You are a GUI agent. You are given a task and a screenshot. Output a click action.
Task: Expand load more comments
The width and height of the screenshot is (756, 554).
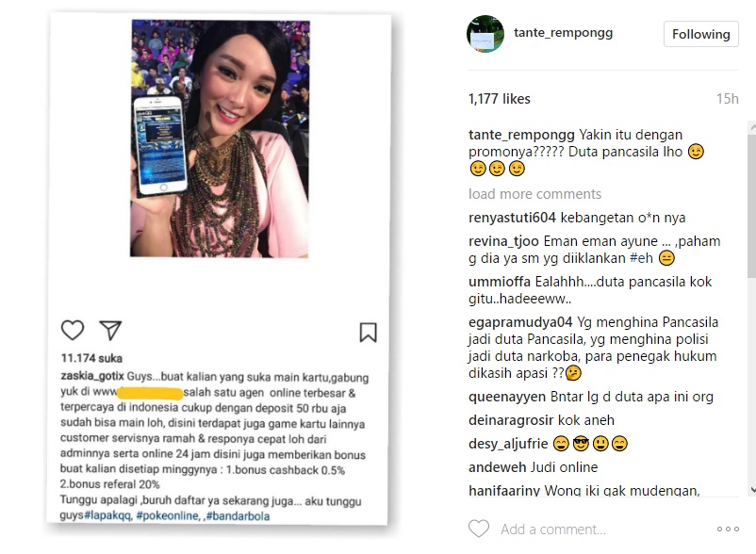(534, 194)
